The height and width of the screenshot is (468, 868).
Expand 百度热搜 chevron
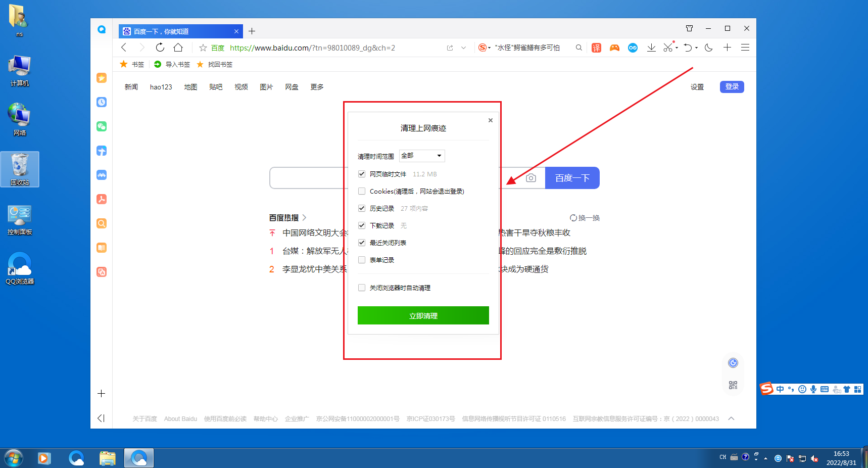coord(304,218)
